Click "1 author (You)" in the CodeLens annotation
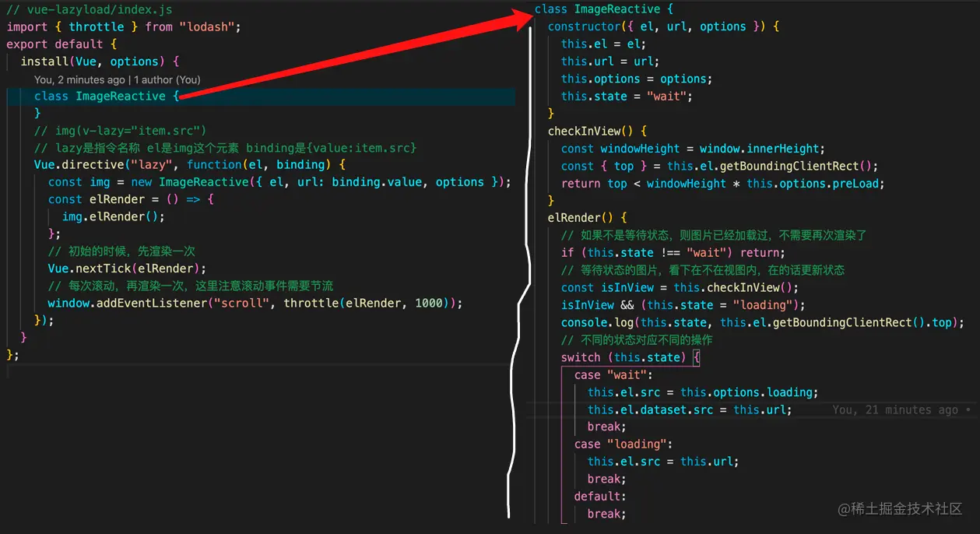980x534 pixels. 167,79
